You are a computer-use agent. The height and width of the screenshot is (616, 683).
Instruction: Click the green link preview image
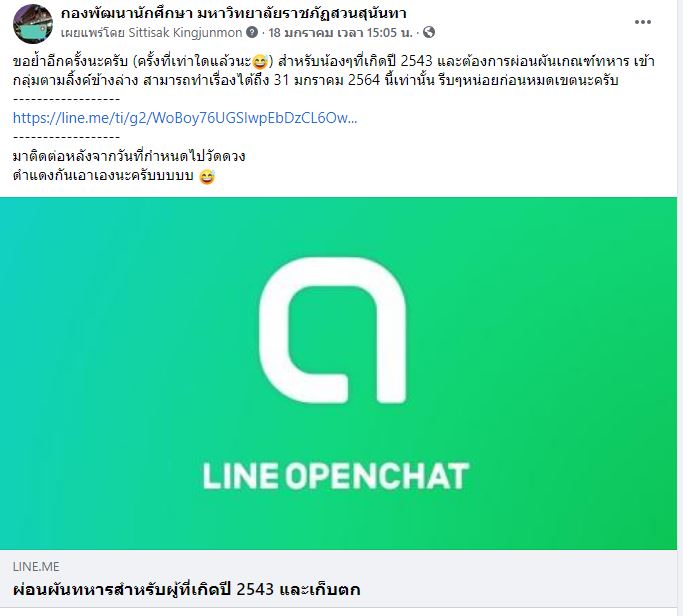click(x=338, y=373)
